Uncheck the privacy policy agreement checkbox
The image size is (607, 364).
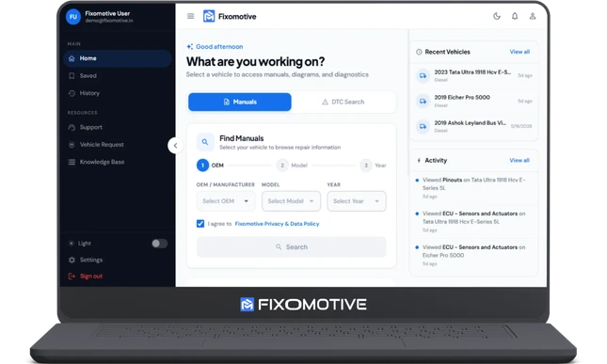pyautogui.click(x=200, y=224)
